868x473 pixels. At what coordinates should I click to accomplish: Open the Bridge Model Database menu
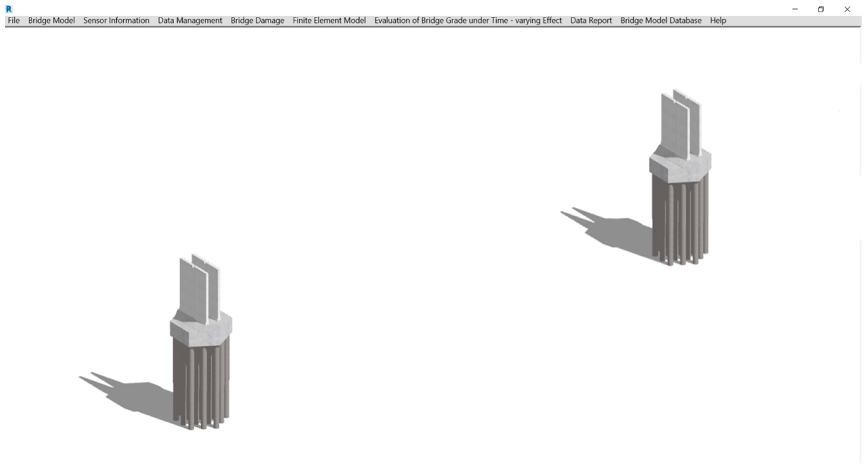click(661, 21)
